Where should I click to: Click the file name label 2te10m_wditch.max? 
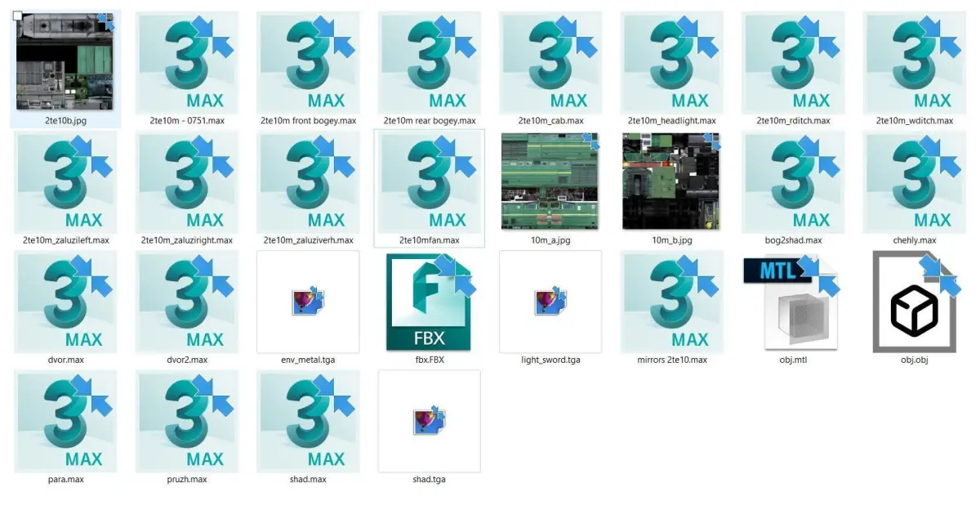point(915,121)
